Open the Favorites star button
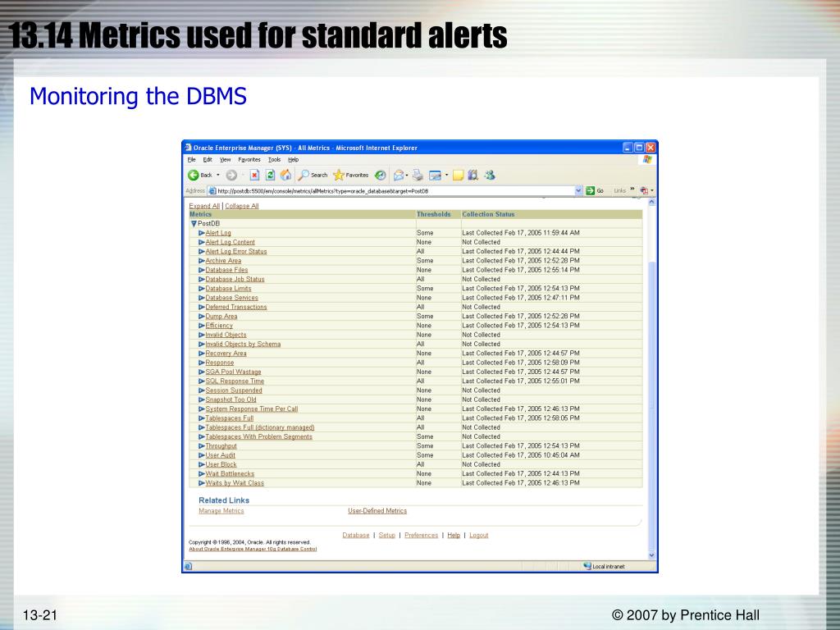 point(350,176)
